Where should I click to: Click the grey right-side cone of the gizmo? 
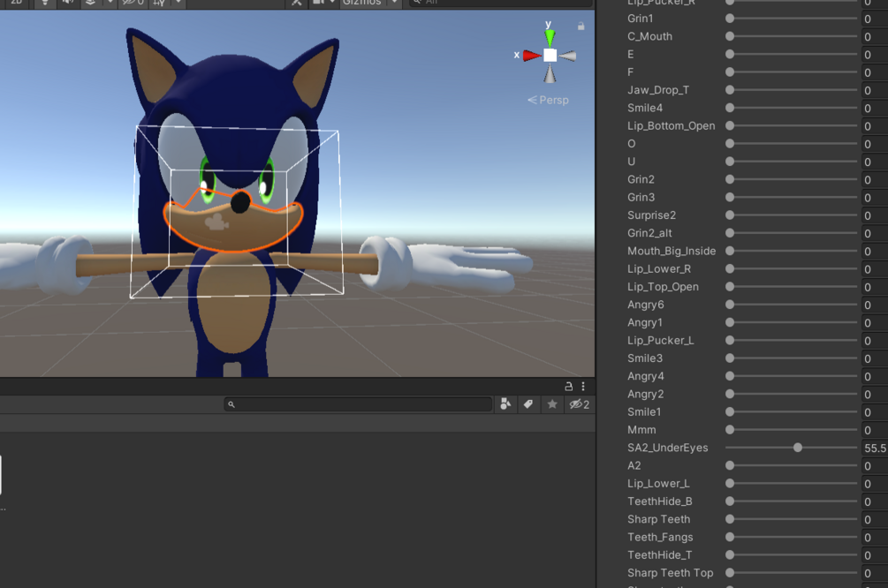(567, 56)
